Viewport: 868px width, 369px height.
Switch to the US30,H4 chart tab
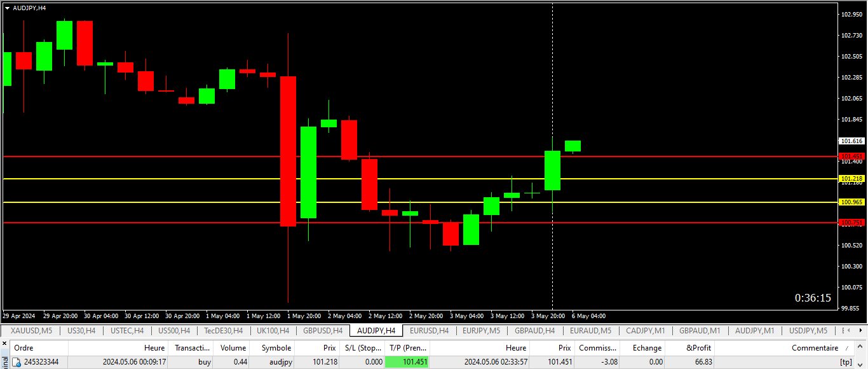point(81,331)
